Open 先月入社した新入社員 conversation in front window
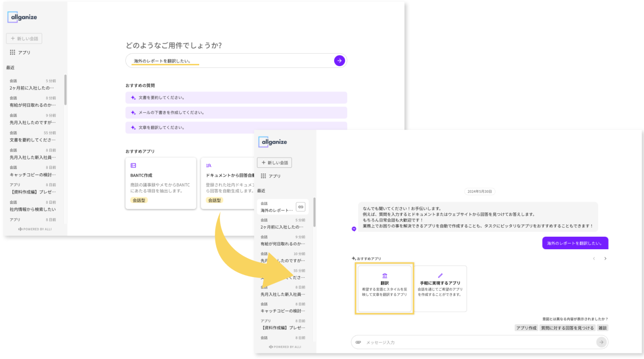This screenshot has width=644, height=359. 283,291
